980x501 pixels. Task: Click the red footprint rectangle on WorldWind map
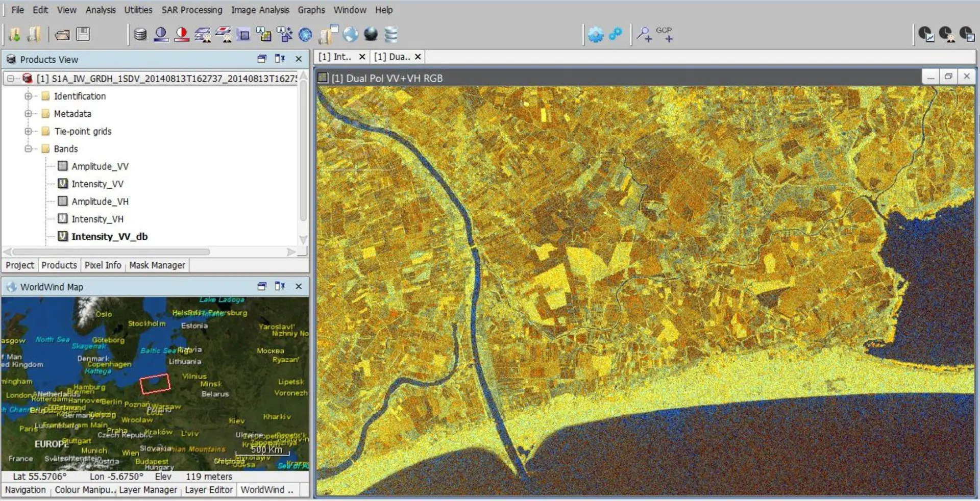(x=155, y=384)
